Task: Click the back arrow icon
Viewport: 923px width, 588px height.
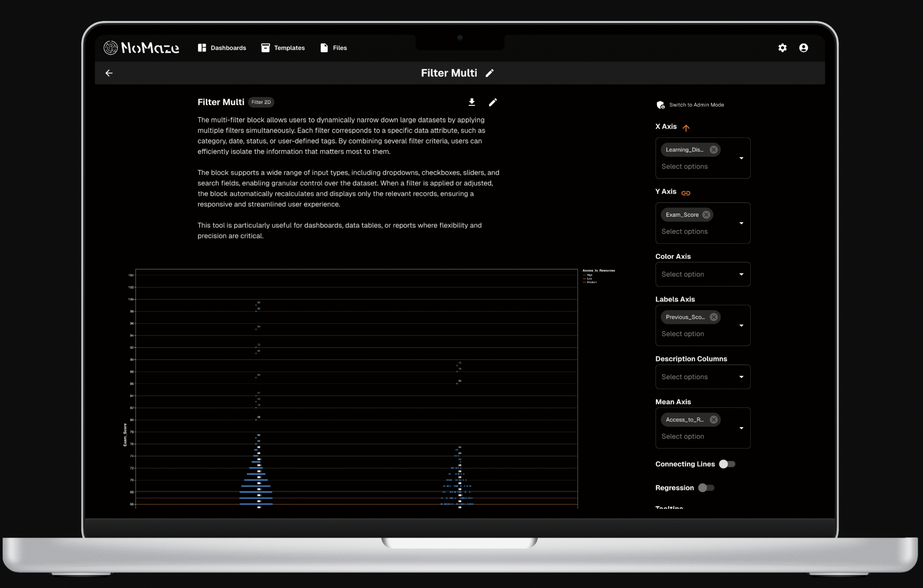Action: tap(109, 73)
